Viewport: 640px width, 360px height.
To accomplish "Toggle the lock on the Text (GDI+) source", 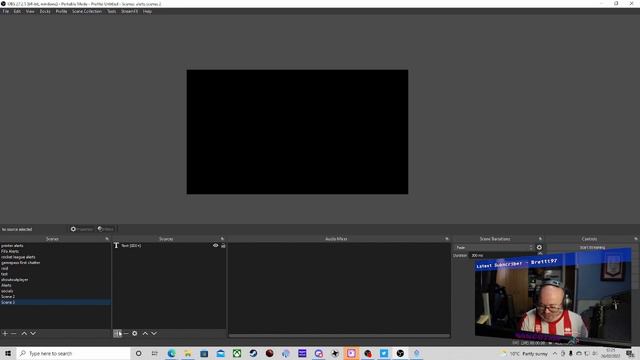I will pos(223,245).
